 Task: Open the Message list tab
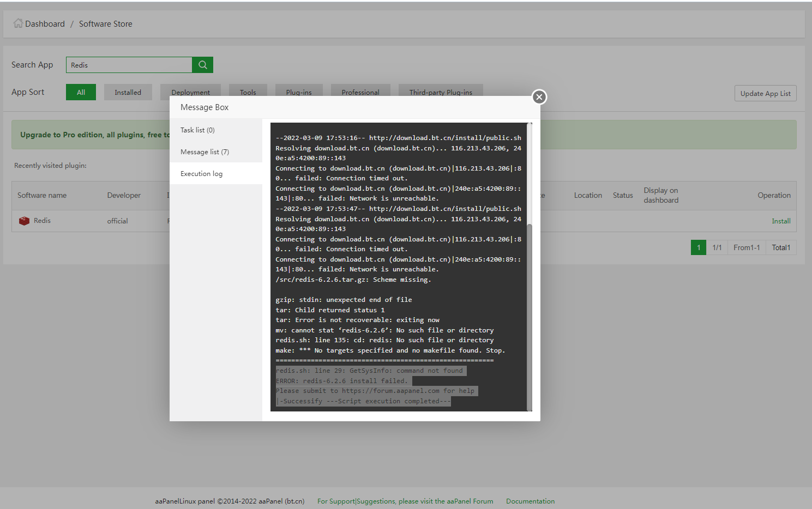click(x=204, y=152)
